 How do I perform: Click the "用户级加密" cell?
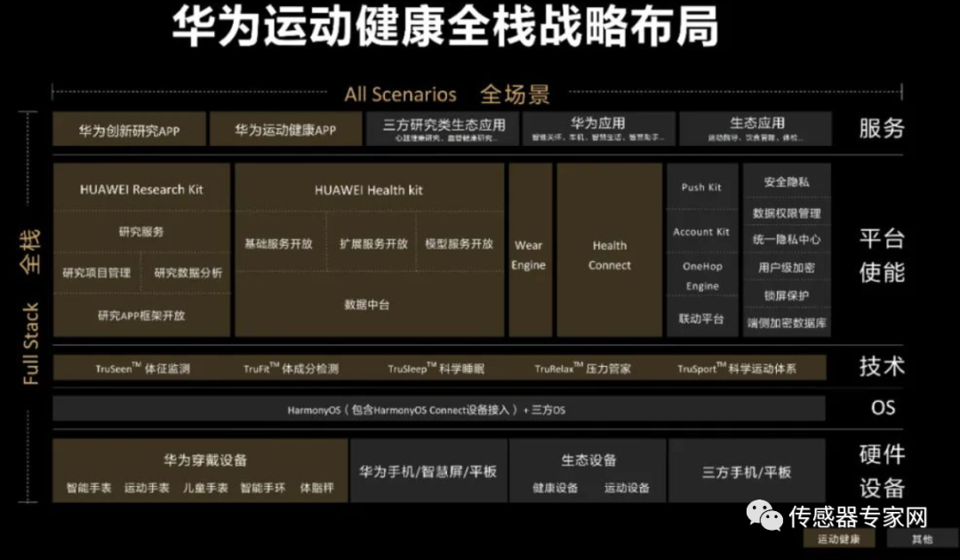(x=787, y=268)
